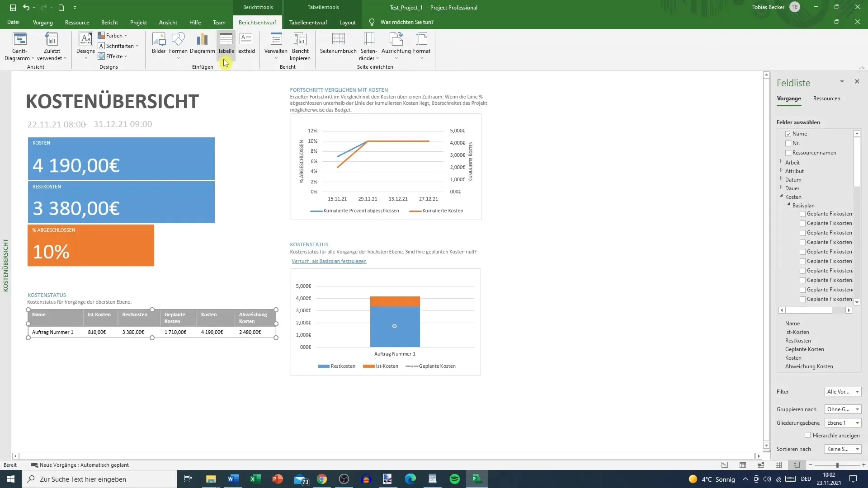Switch to Ressourcen tab in Feldliste

coord(826,99)
